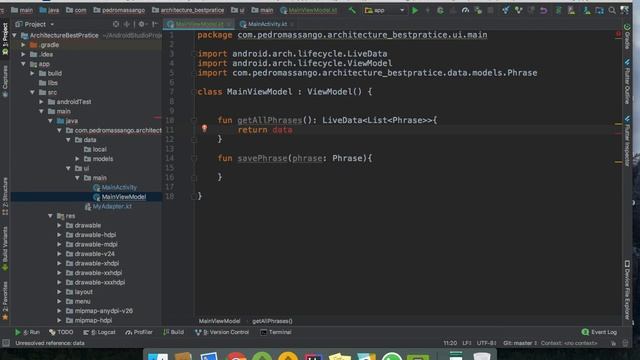This screenshot has width=640, height=360.
Task: Click fold marker beside savePhrase function
Action: pyautogui.click(x=194, y=158)
